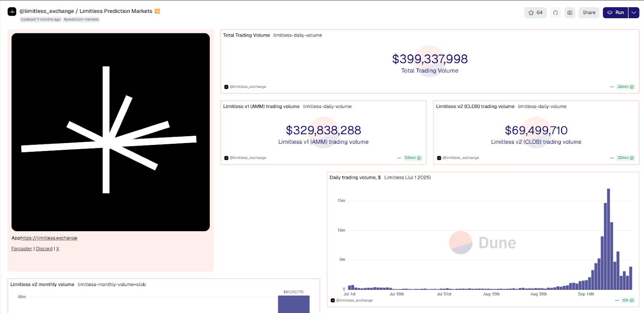644x313 pixels.
Task: Open the three-dot menu on v2 CLOB panel
Action: pos(612,158)
